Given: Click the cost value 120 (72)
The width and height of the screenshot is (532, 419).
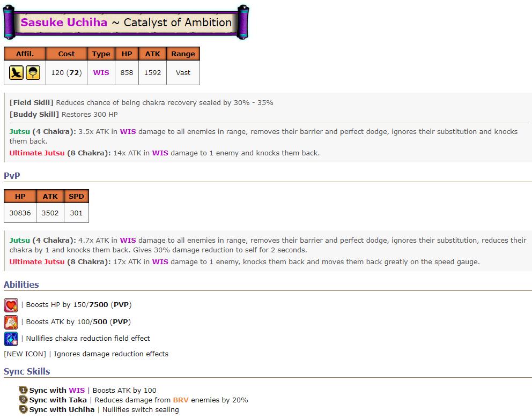Looking at the screenshot, I should (x=66, y=72).
